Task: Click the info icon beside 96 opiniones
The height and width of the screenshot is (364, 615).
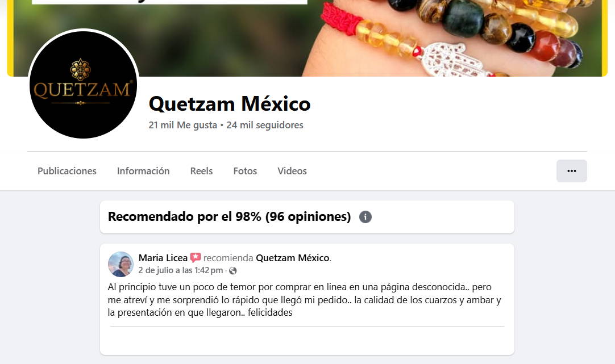Action: 365,217
